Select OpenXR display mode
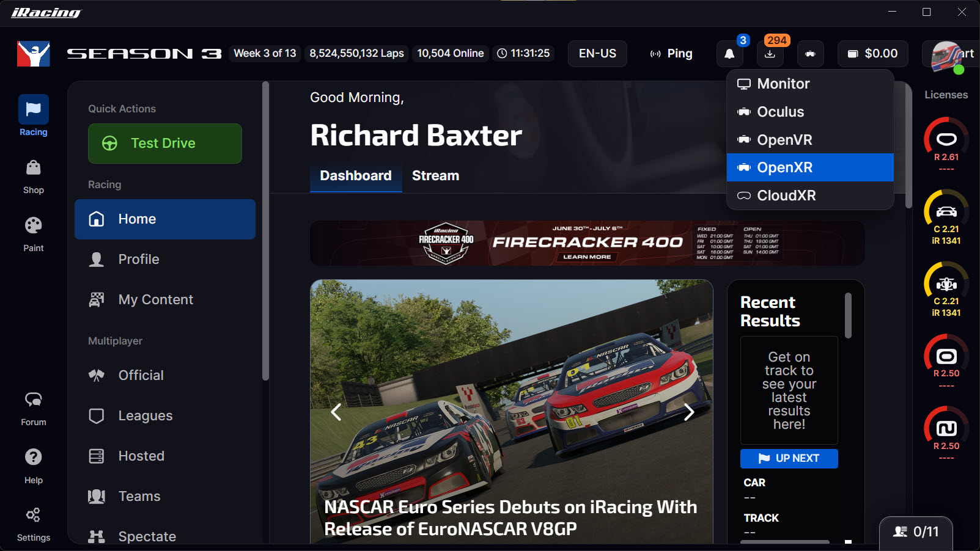The image size is (980, 551). point(810,167)
